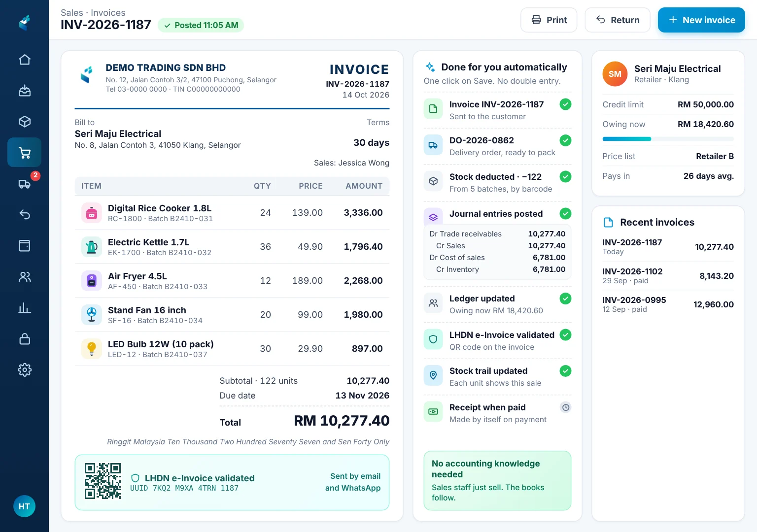Click the Sales breadcrumb
The height and width of the screenshot is (532, 757).
click(72, 13)
